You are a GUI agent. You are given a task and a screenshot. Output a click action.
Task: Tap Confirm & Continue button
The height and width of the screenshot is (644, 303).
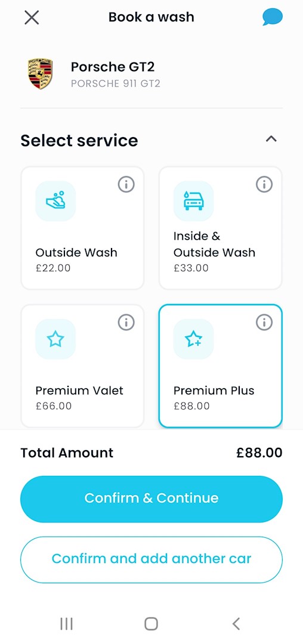click(151, 499)
